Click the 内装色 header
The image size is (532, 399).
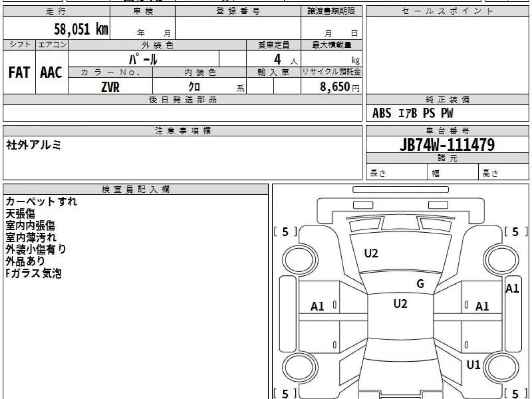pos(199,73)
